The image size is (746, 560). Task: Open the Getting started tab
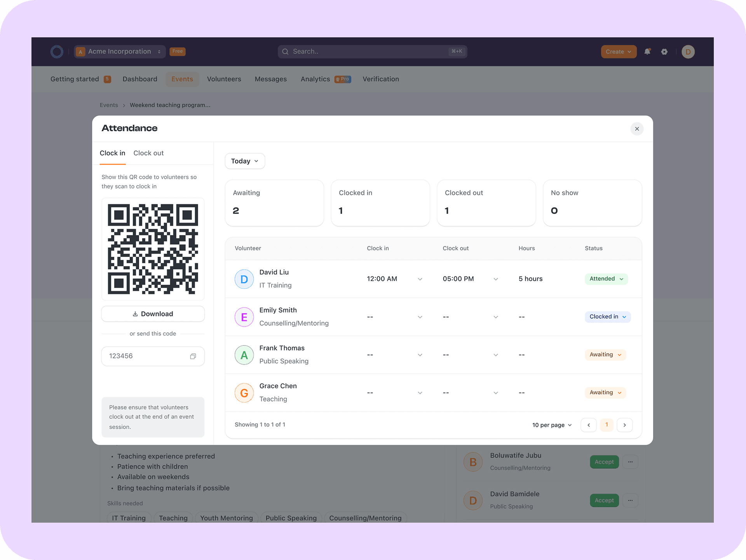[x=81, y=79]
